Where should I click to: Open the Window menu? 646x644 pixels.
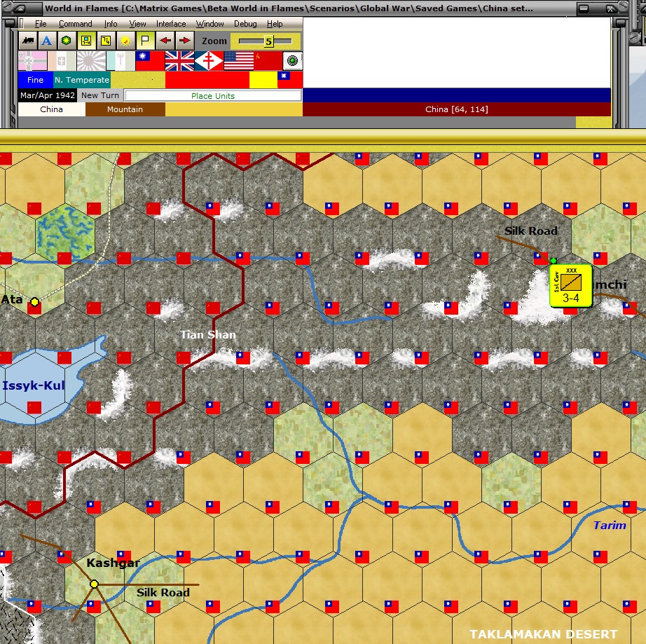pyautogui.click(x=209, y=24)
